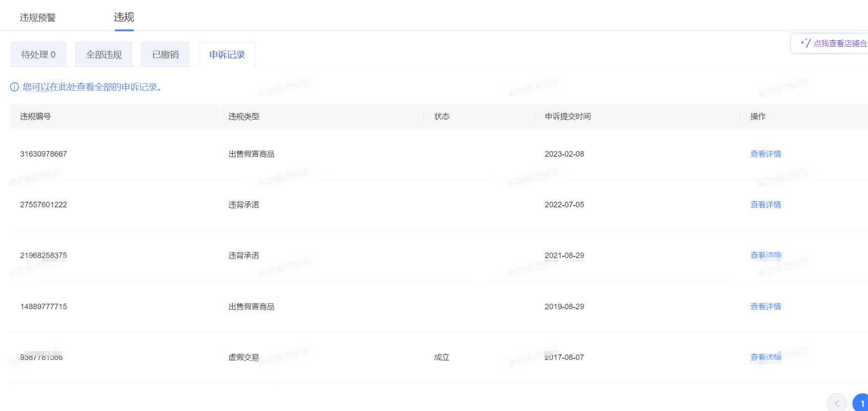868x411 pixels.
Task: Go to previous page with left arrow
Action: [x=836, y=404]
